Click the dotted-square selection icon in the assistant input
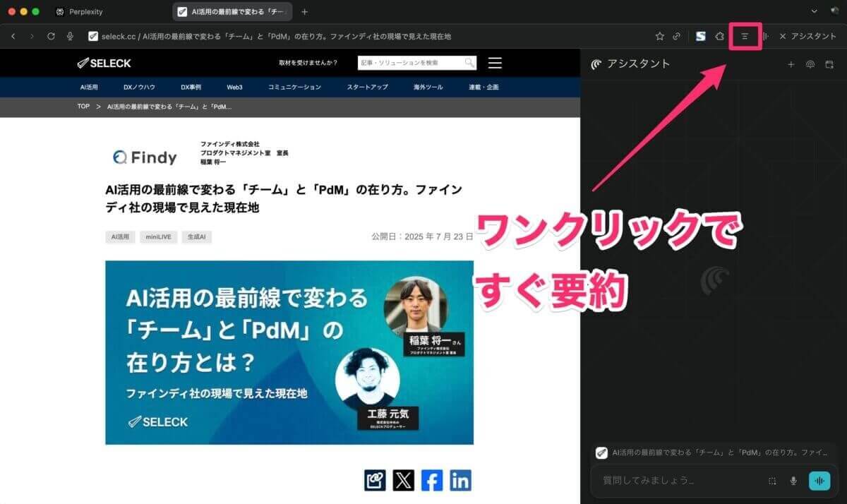The height and width of the screenshot is (504, 847). (772, 481)
